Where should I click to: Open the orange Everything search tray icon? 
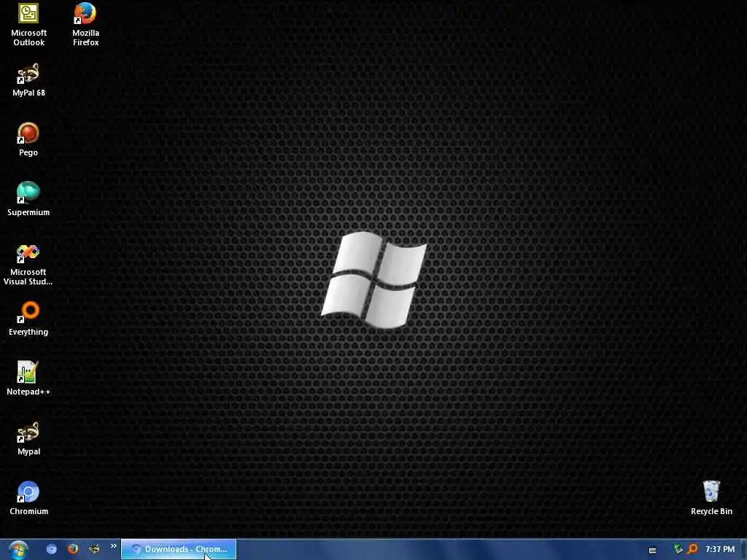click(692, 550)
